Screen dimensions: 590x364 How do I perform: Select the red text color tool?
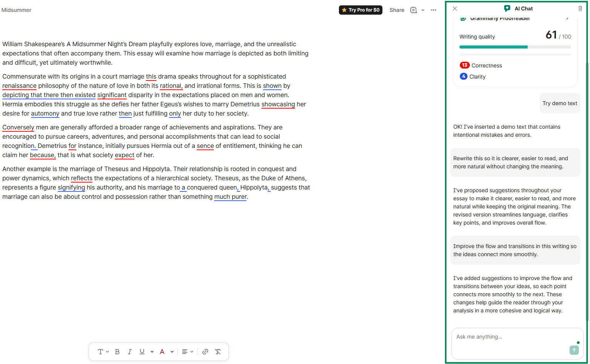pos(162,351)
